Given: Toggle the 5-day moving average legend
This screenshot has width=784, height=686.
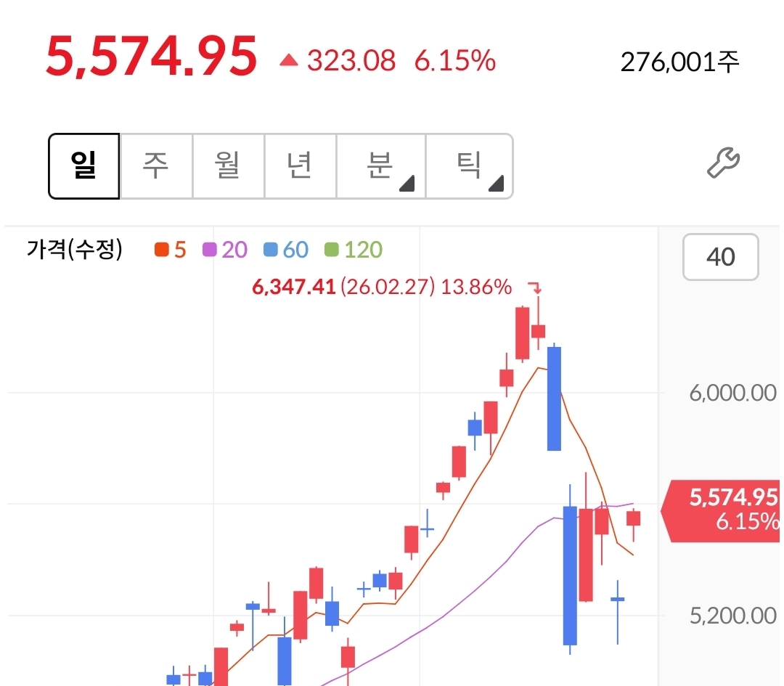Looking at the screenshot, I should click(171, 250).
